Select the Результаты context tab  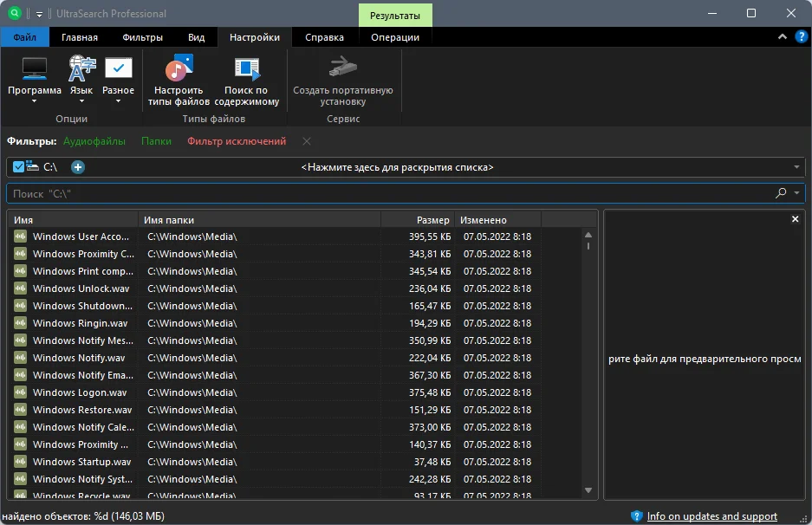pos(395,16)
